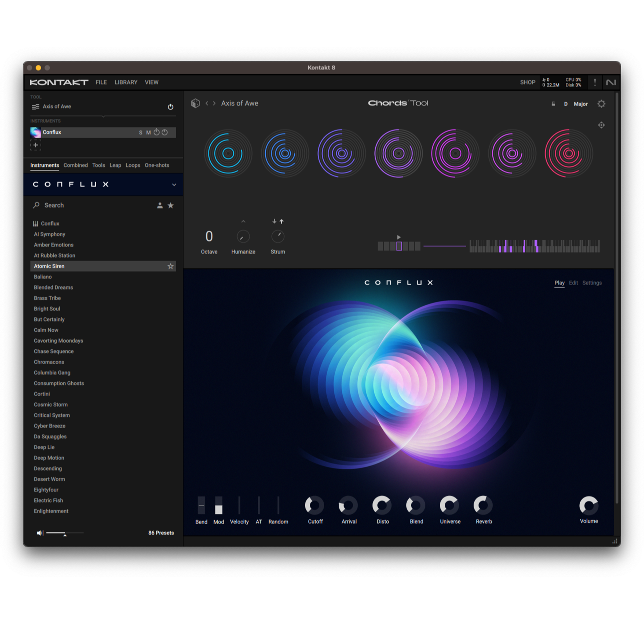Image resolution: width=644 pixels, height=644 pixels.
Task: Expand the Conflux library dropdown
Action: click(174, 185)
